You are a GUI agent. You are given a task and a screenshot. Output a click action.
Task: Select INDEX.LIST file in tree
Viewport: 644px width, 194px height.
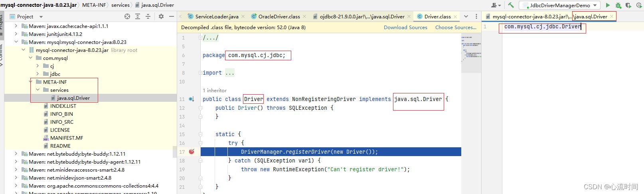63,106
